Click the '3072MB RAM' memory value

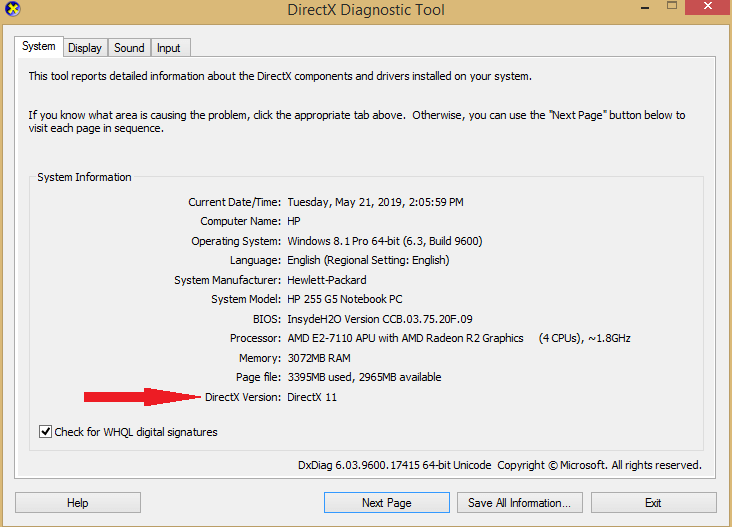pos(319,358)
